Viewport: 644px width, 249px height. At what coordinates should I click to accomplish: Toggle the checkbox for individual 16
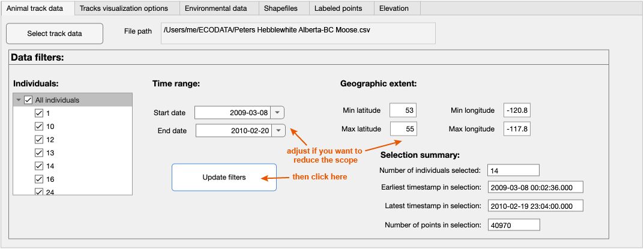point(39,179)
